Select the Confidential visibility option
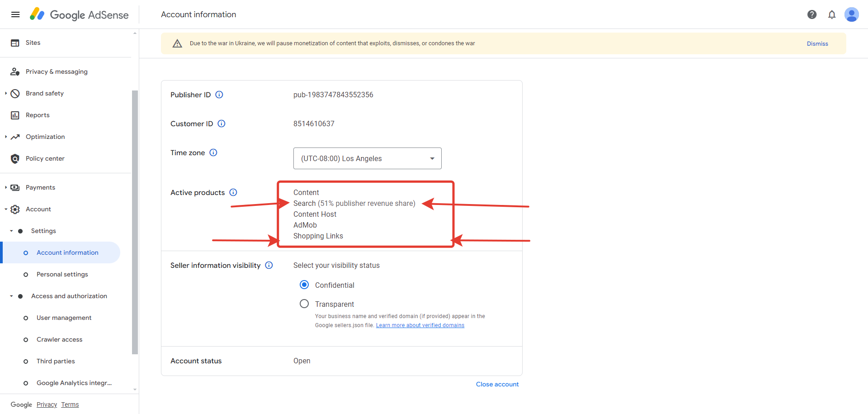Viewport: 868px width, 414px height. 304,285
